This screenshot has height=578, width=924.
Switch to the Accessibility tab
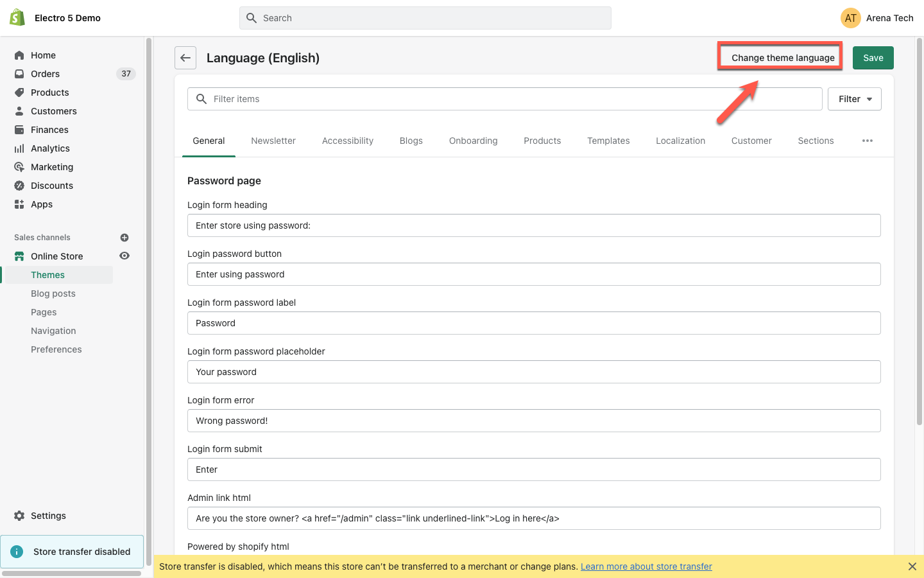pos(348,141)
